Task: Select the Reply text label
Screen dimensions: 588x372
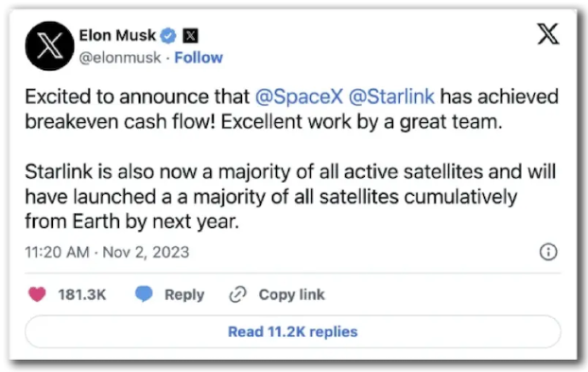Action: click(184, 295)
